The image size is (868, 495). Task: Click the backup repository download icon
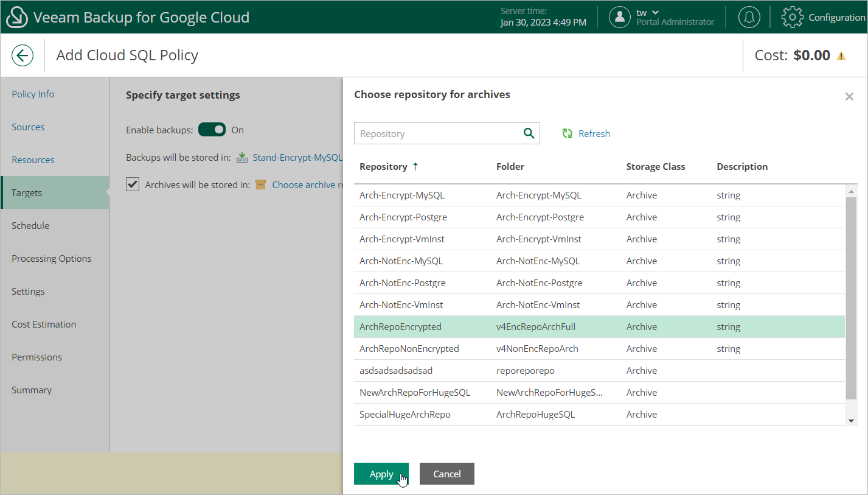pyautogui.click(x=242, y=158)
